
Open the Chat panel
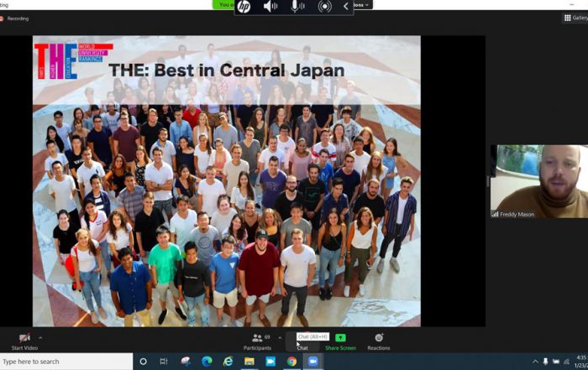coord(302,342)
